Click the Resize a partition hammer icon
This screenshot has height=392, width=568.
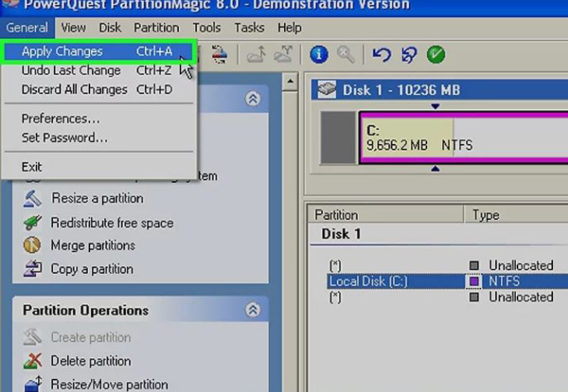tap(32, 198)
